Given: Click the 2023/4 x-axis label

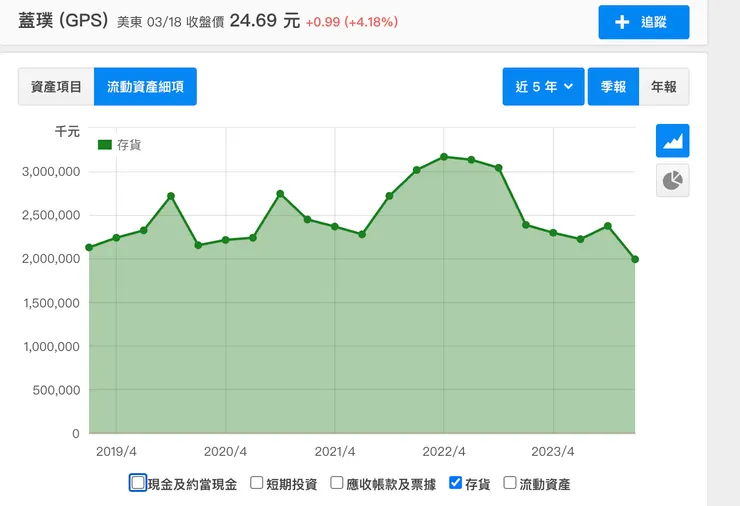Looking at the screenshot, I should coord(553,452).
